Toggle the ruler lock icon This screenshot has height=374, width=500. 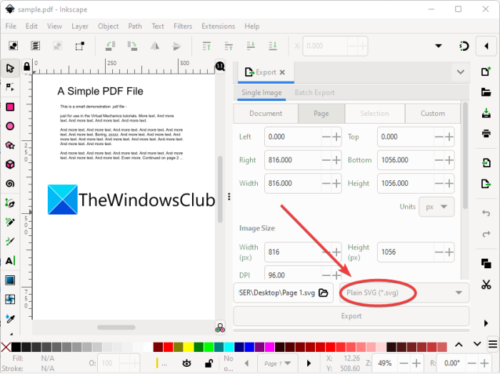pyautogui.click(x=27, y=66)
